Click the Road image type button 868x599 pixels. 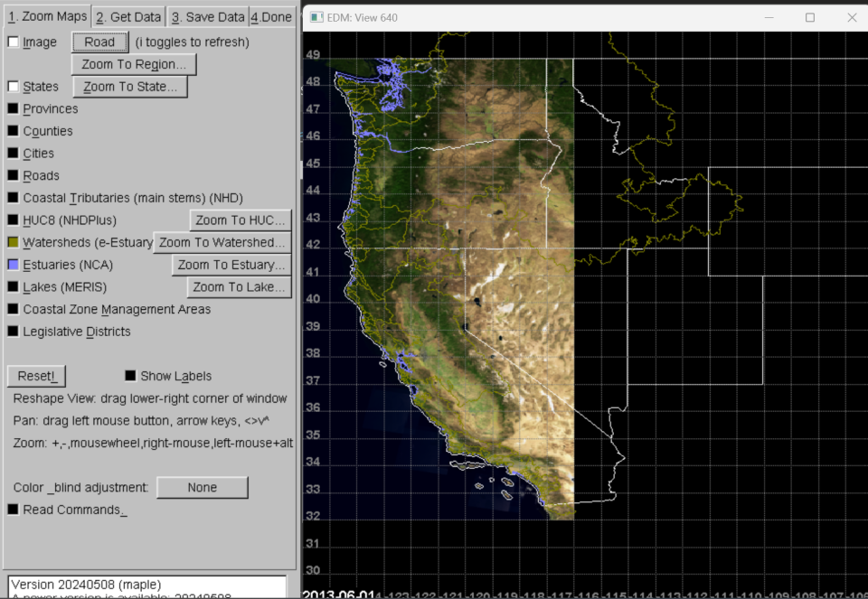coord(99,42)
